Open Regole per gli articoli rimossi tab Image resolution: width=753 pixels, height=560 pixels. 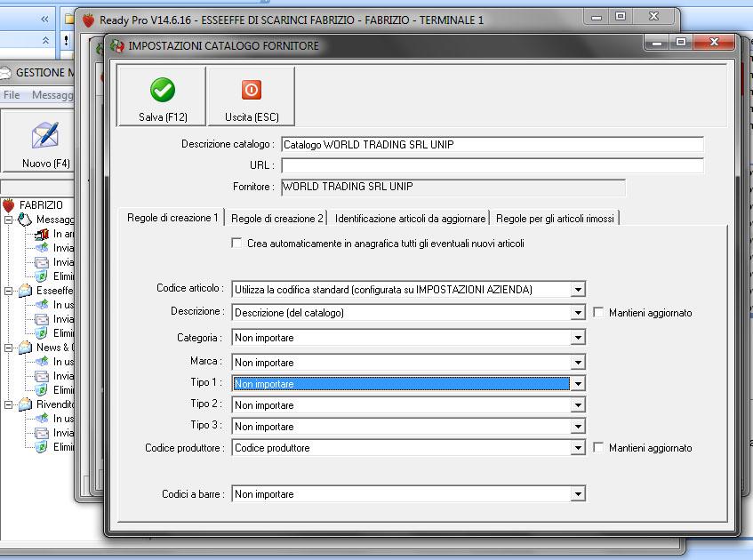point(555,219)
